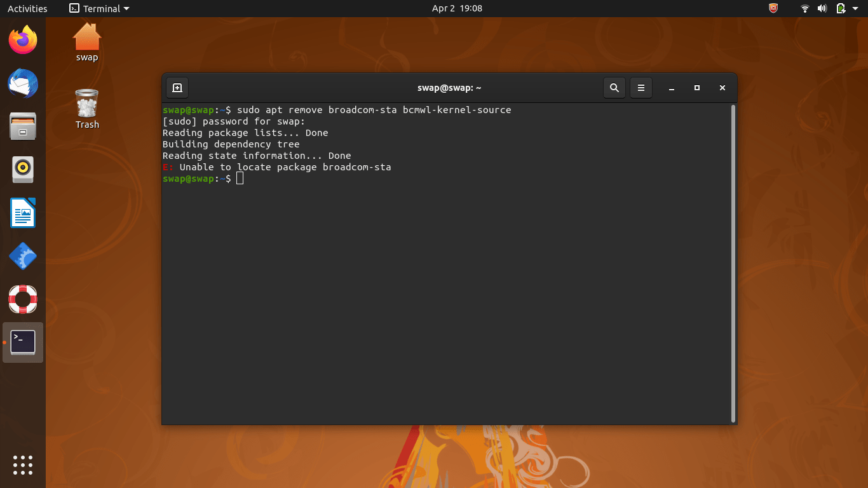Image resolution: width=868 pixels, height=488 pixels.
Task: Click '[sudo] password for swap:' line
Action: point(234,121)
